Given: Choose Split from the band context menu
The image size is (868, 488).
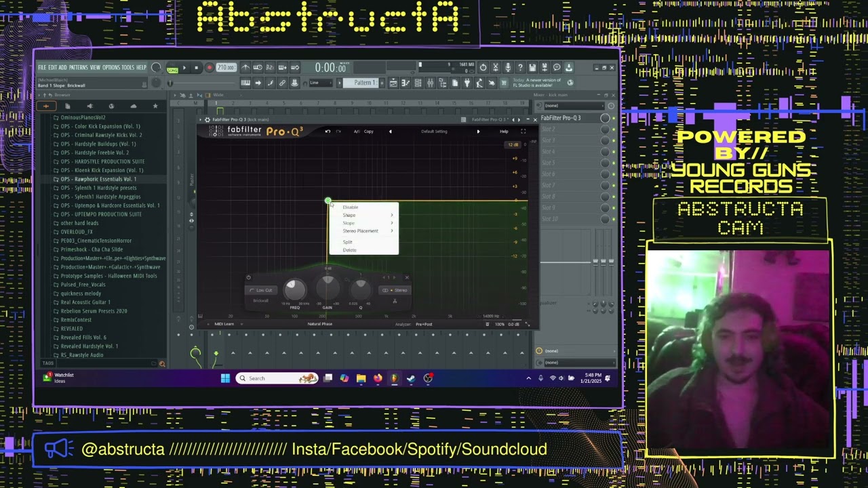Looking at the screenshot, I should [364, 242].
